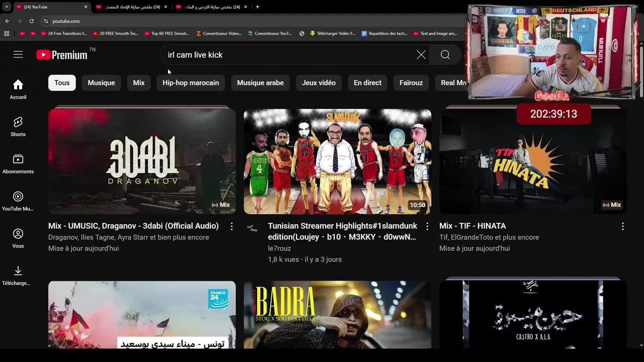Open the Convertisseur YouT... bookmark
The height and width of the screenshot is (362, 644).
pos(270,34)
